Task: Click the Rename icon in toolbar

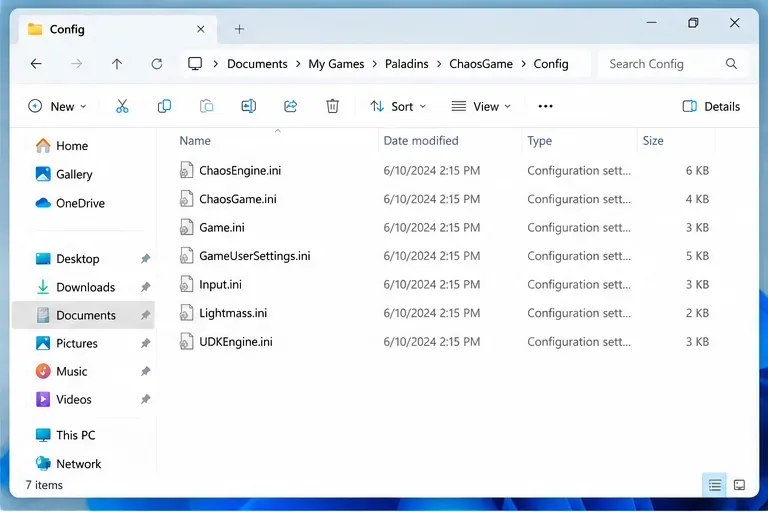Action: coord(249,106)
